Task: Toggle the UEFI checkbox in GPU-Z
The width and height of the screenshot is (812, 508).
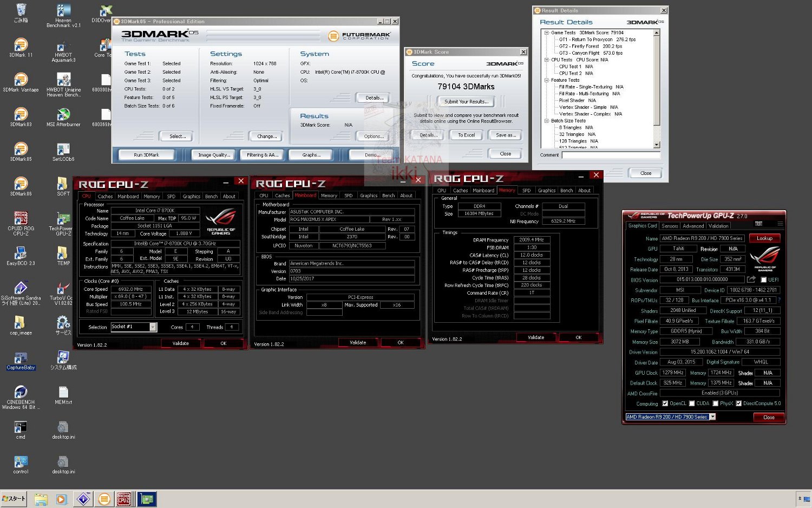Action: (x=763, y=280)
